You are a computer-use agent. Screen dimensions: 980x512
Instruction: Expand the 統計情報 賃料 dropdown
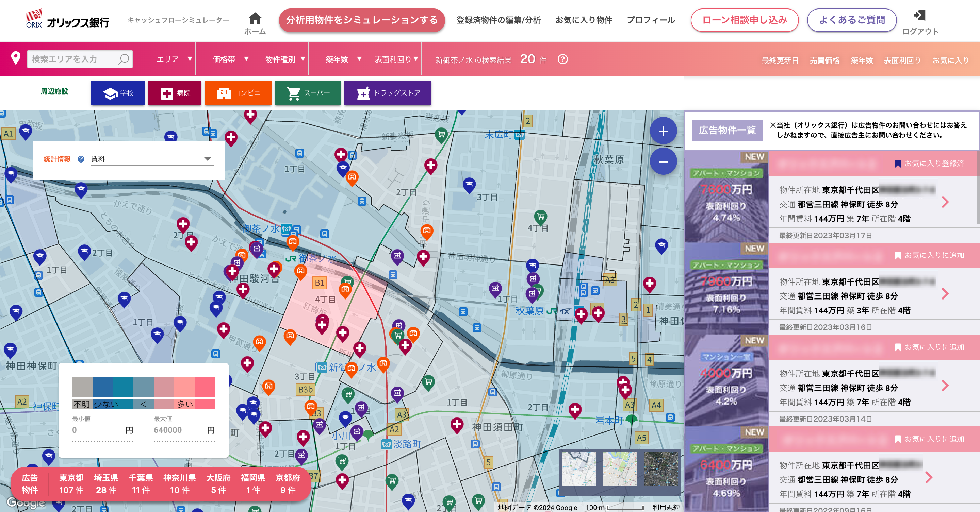[152, 159]
